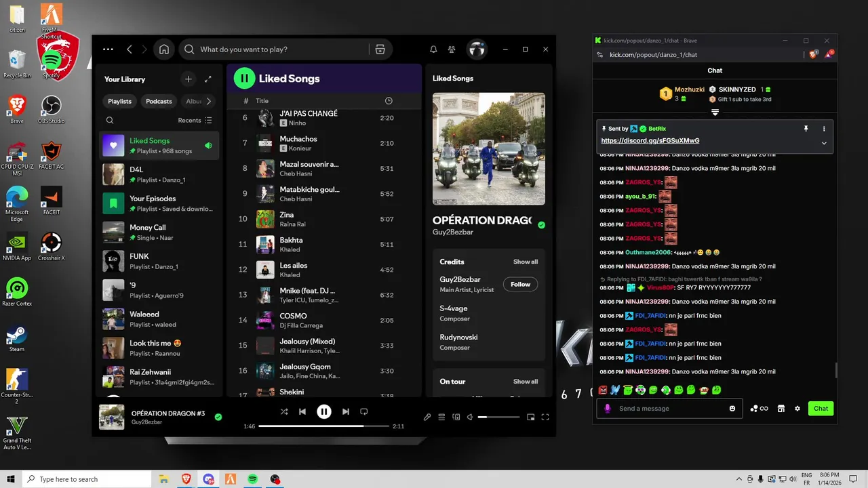Open D4L playlist in library
Viewport: 868px width, 488px height.
point(159,175)
